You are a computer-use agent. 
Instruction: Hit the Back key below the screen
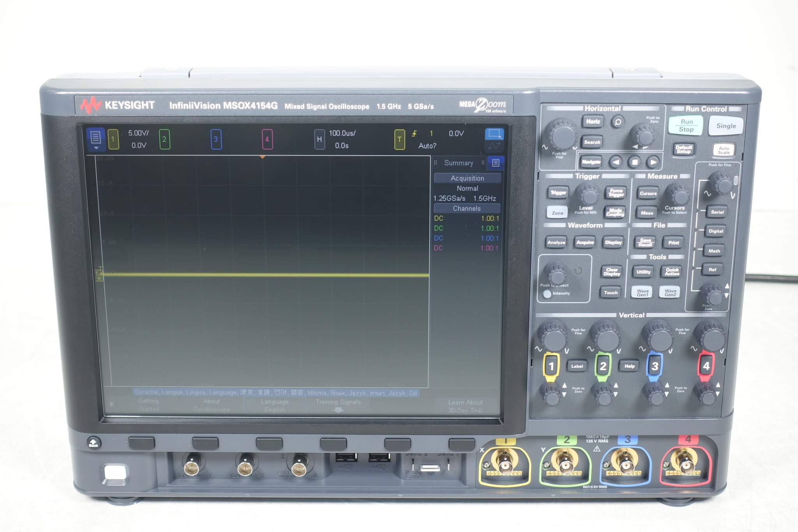pos(94,443)
